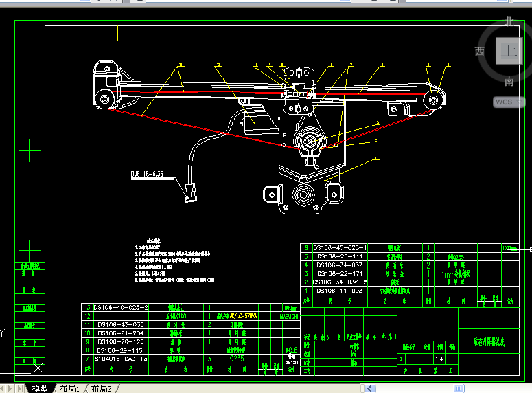Click the top face 上 on ViewCube
The width and height of the screenshot is (532, 393).
509,51
